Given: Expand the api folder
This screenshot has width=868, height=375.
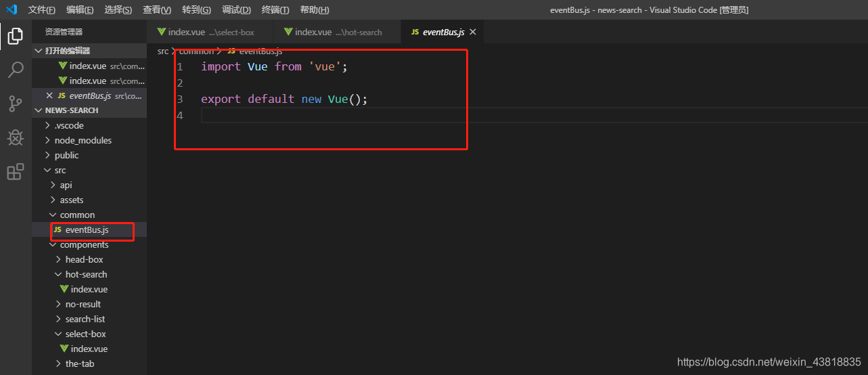Looking at the screenshot, I should pos(89,185).
